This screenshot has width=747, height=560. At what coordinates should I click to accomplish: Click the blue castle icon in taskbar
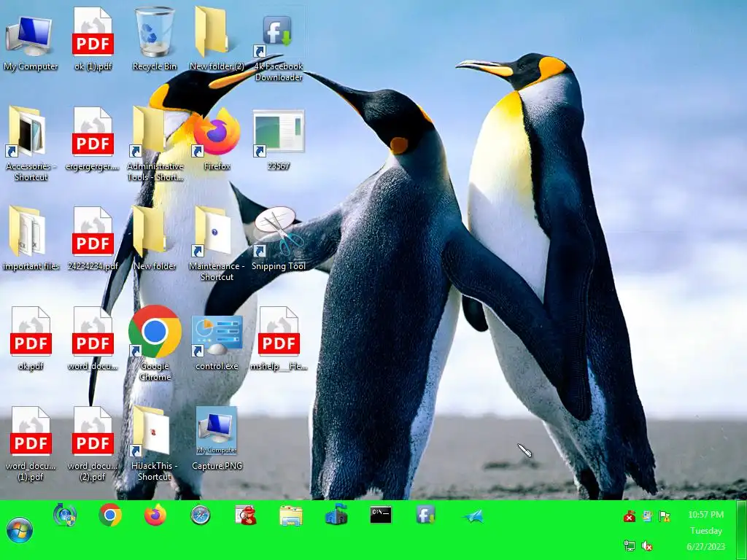[x=336, y=514]
